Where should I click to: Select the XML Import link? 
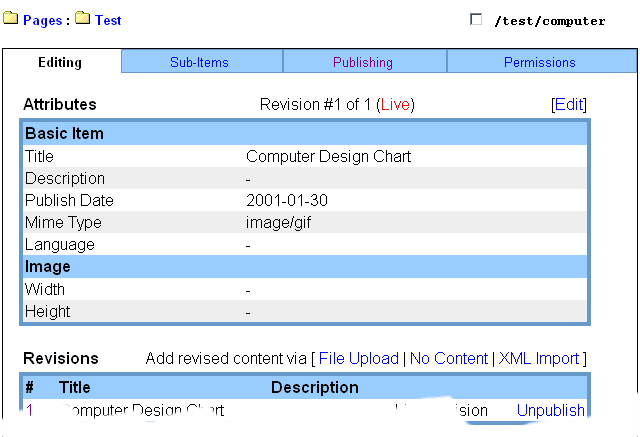point(539,358)
